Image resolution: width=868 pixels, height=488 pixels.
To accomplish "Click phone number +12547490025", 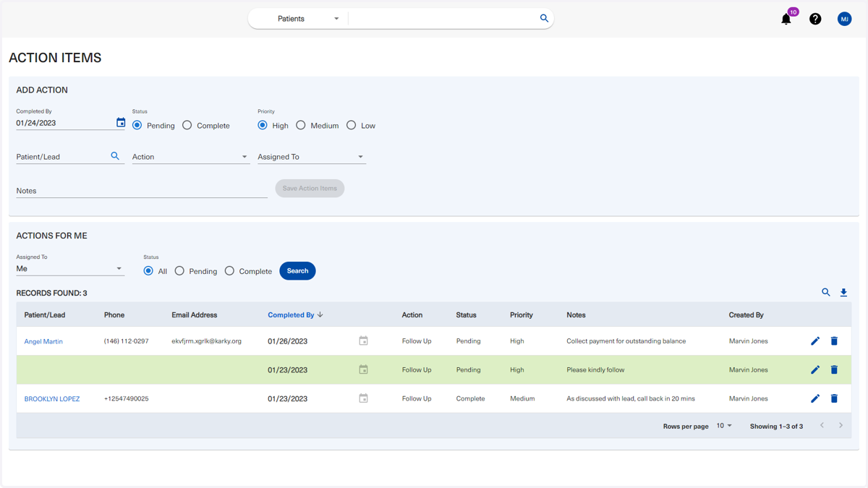I will coord(127,399).
